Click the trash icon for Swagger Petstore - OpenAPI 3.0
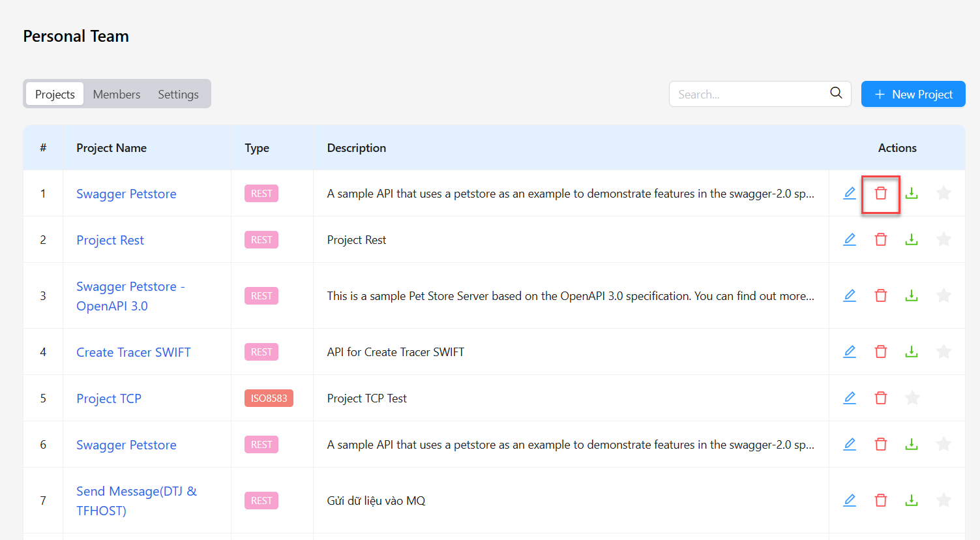Image resolution: width=980 pixels, height=540 pixels. [881, 295]
